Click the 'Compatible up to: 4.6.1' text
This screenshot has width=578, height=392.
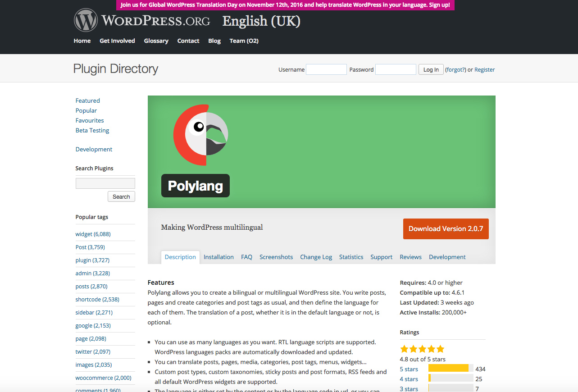[x=432, y=292]
